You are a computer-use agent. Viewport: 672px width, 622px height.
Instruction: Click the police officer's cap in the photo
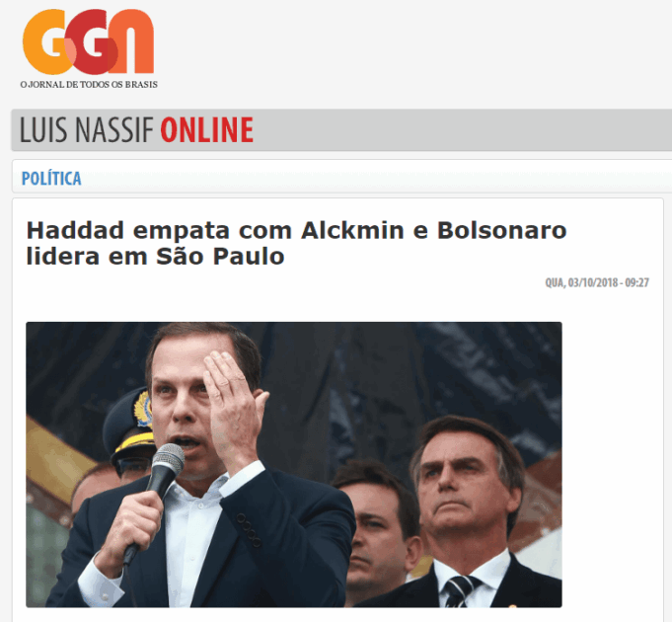coord(130,425)
